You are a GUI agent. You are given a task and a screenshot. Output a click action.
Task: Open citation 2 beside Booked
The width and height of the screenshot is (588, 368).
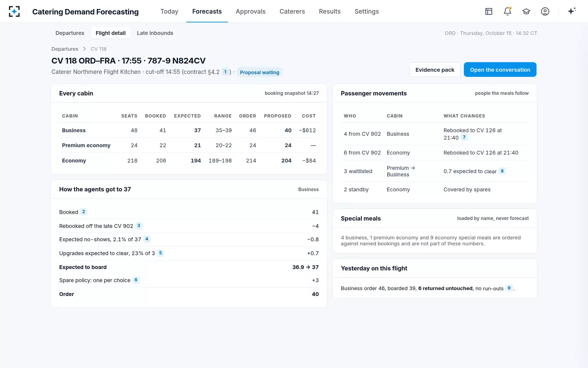click(84, 212)
